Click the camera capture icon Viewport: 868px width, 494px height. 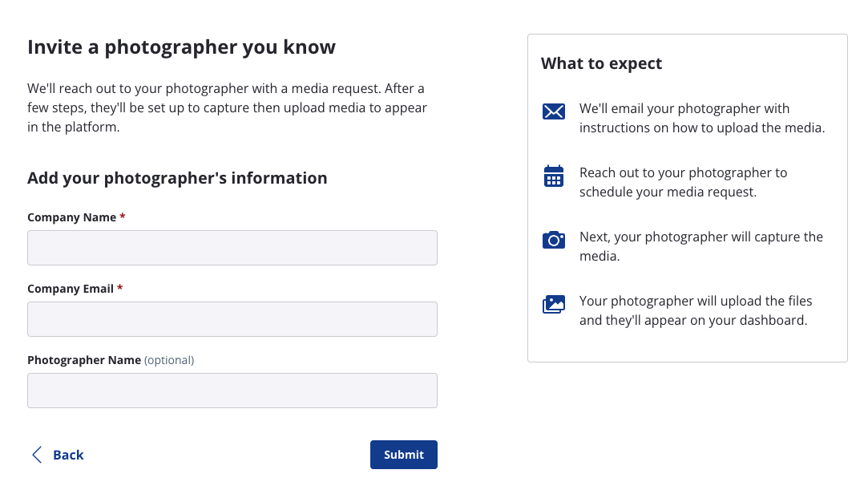(554, 240)
